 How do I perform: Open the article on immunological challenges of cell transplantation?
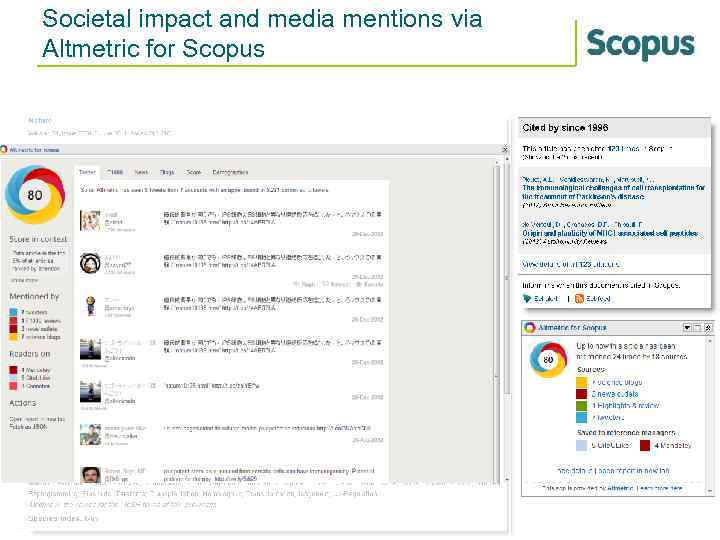(613, 192)
